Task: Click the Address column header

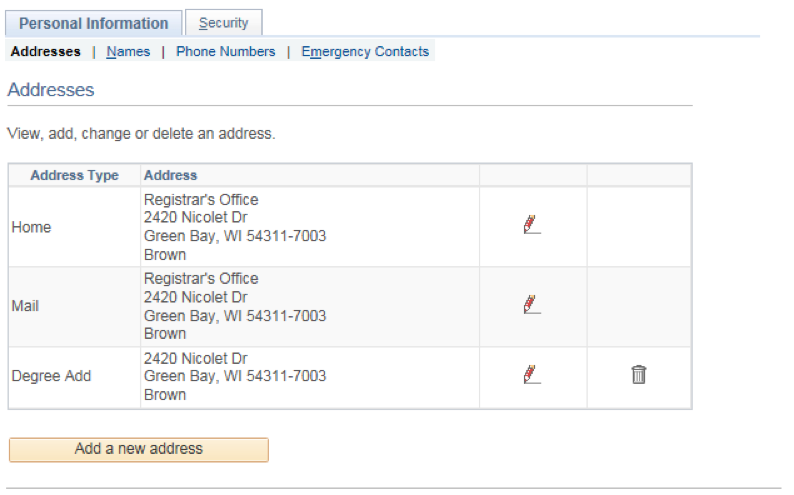Action: [x=171, y=175]
